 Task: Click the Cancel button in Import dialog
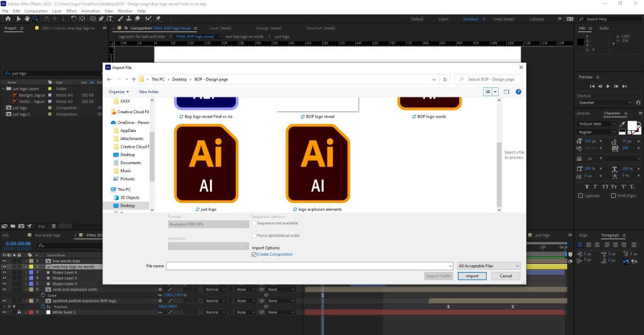point(506,277)
